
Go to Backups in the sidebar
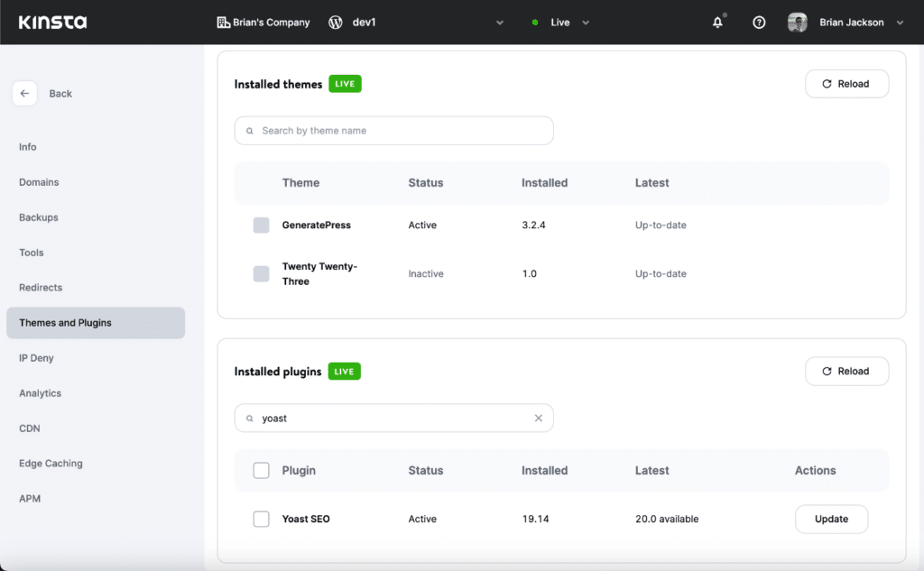[38, 217]
